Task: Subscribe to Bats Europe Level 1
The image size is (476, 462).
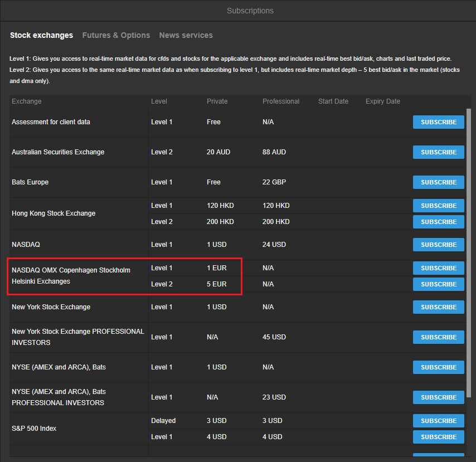Action: [x=438, y=182]
